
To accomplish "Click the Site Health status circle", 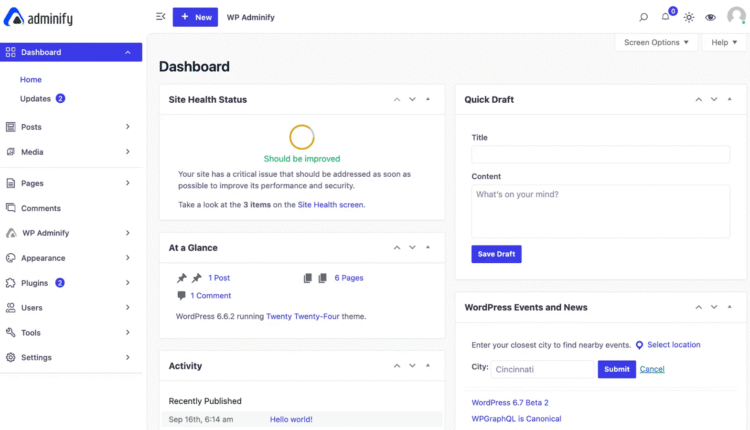I will (x=302, y=137).
